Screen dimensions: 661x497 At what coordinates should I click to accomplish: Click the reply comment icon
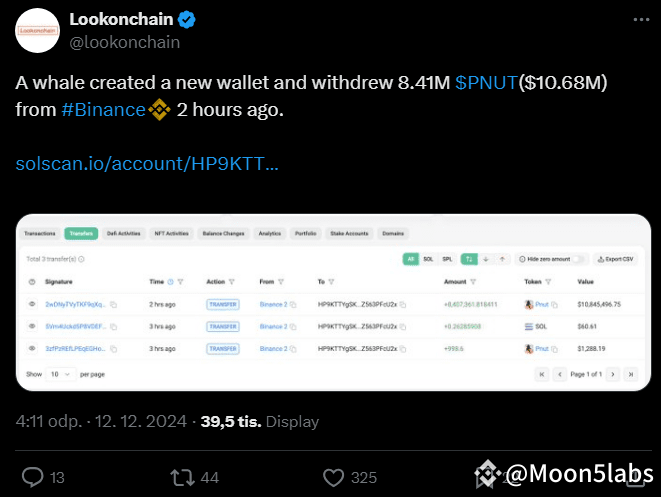[x=33, y=477]
